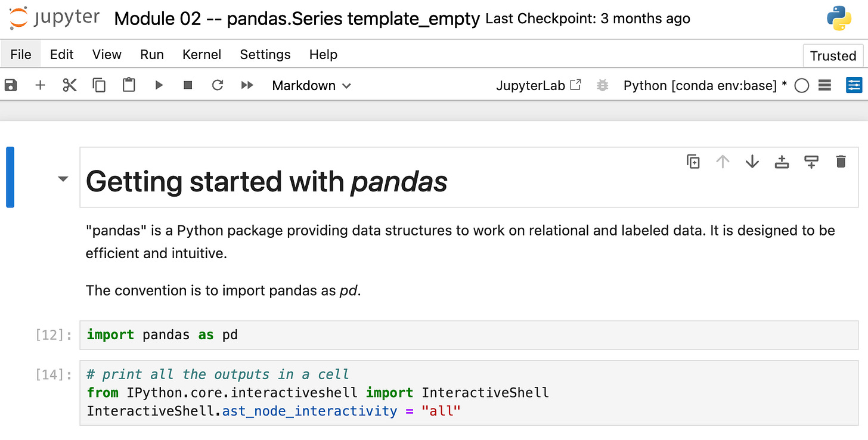This screenshot has height=440, width=868.
Task: Click the Python logo icon
Action: [x=839, y=18]
